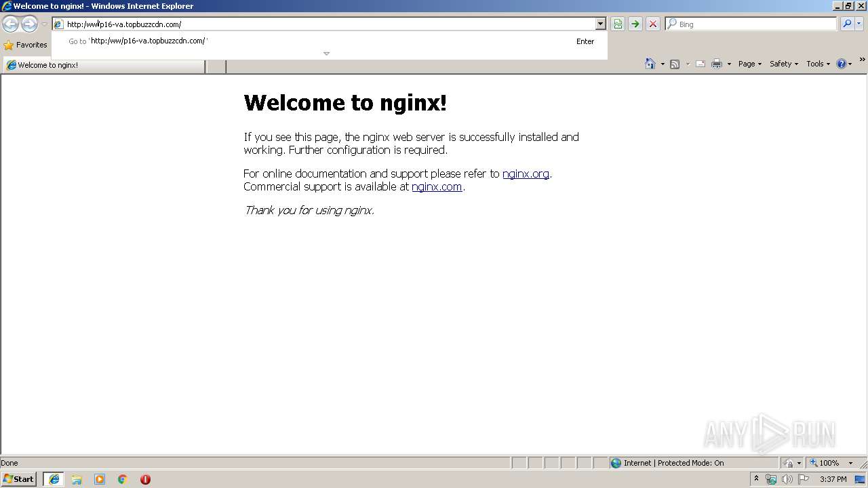Open the Page menu
The width and height of the screenshot is (868, 488).
click(x=749, y=64)
